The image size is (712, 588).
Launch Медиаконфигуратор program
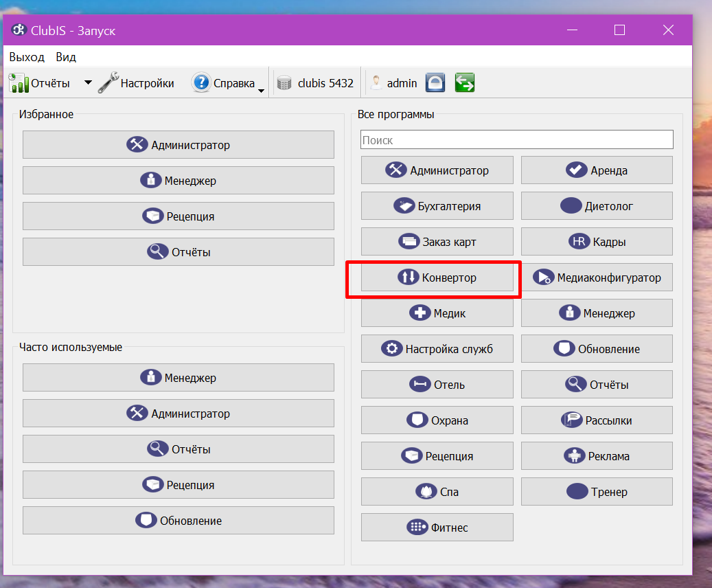click(597, 278)
